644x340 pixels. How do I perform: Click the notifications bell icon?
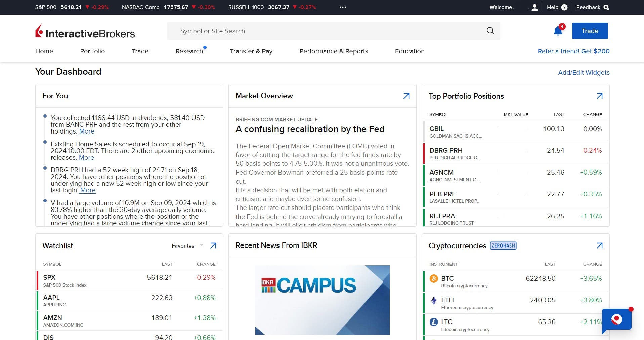(558, 31)
